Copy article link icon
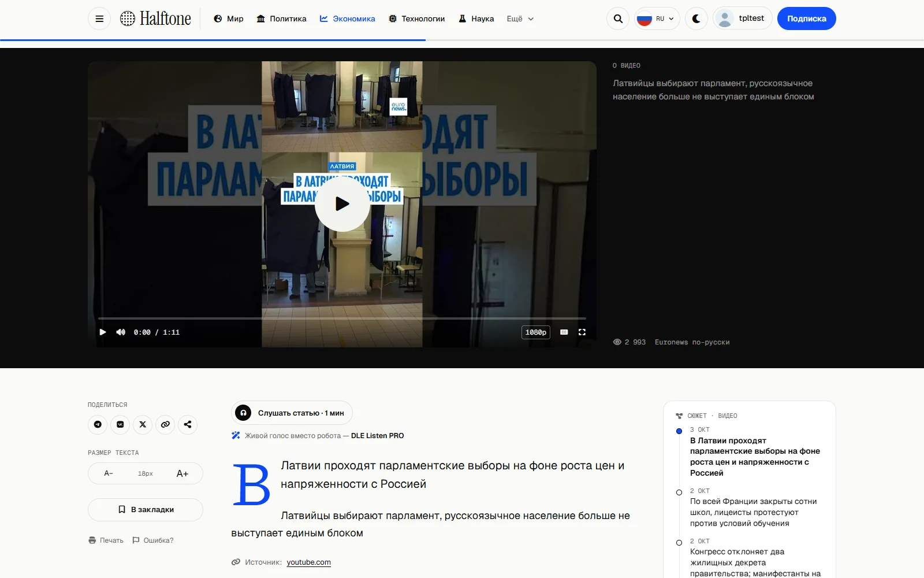924x578 pixels. [165, 424]
